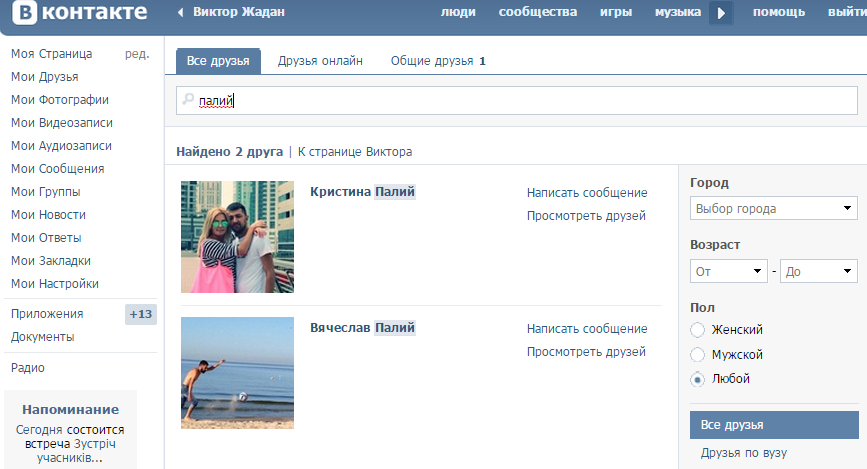Image resolution: width=867 pixels, height=469 pixels.
Task: Switch to Друзья онлайн tab
Action: [x=320, y=61]
